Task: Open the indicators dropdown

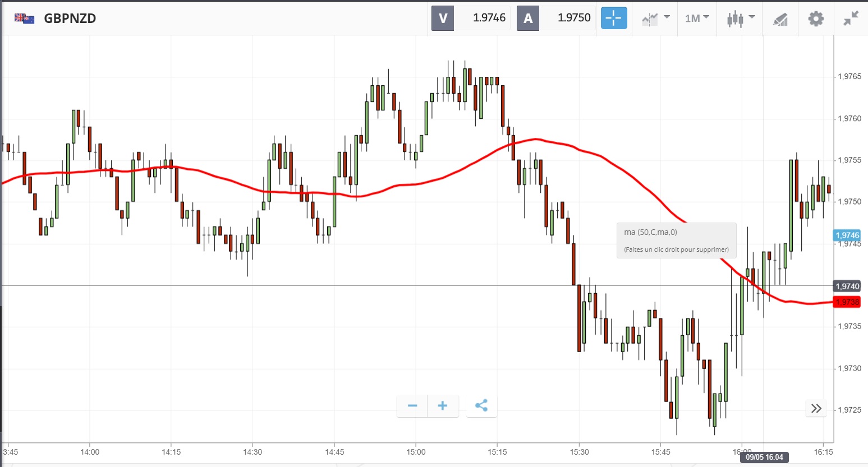Action: pyautogui.click(x=655, y=19)
